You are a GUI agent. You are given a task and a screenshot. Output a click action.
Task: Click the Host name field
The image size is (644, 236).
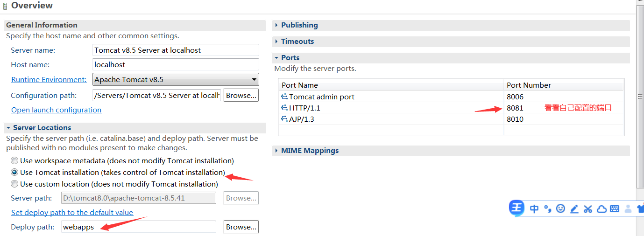[176, 64]
